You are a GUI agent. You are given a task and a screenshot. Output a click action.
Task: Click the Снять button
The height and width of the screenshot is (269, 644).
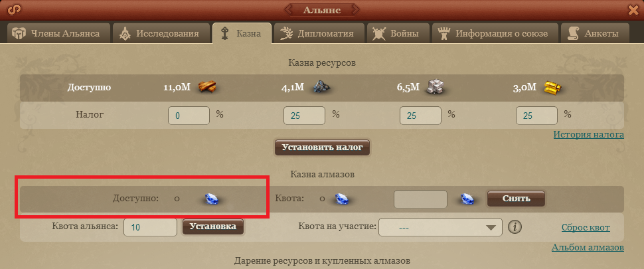coord(517,199)
